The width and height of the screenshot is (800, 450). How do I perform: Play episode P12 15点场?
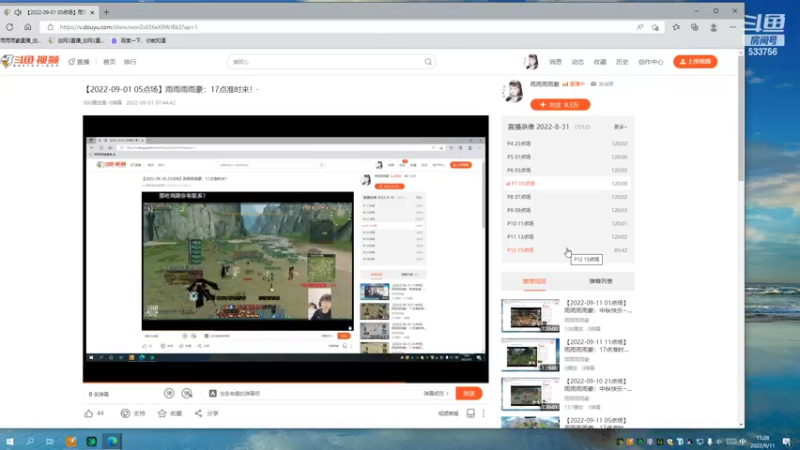pos(567,250)
